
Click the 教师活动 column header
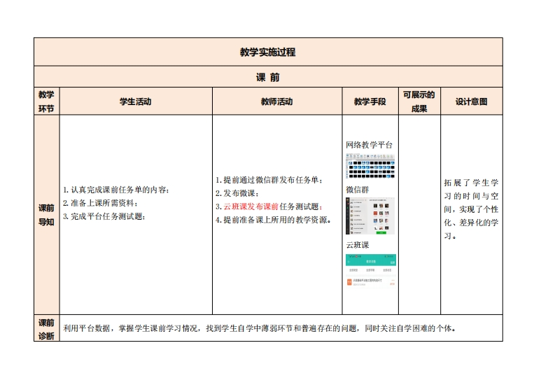pyautogui.click(x=276, y=101)
